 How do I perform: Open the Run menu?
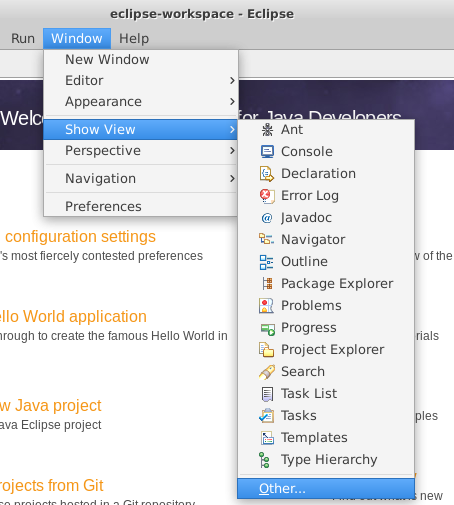tap(23, 39)
